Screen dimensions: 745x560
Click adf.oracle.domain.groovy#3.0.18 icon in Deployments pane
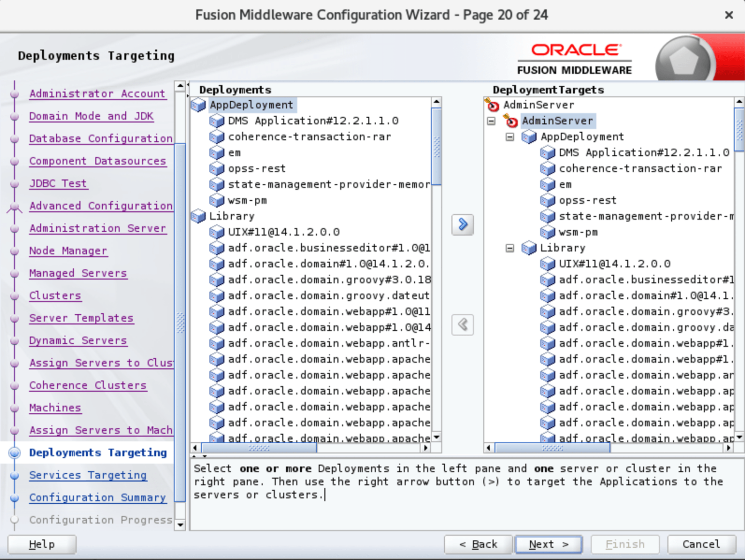click(x=217, y=280)
